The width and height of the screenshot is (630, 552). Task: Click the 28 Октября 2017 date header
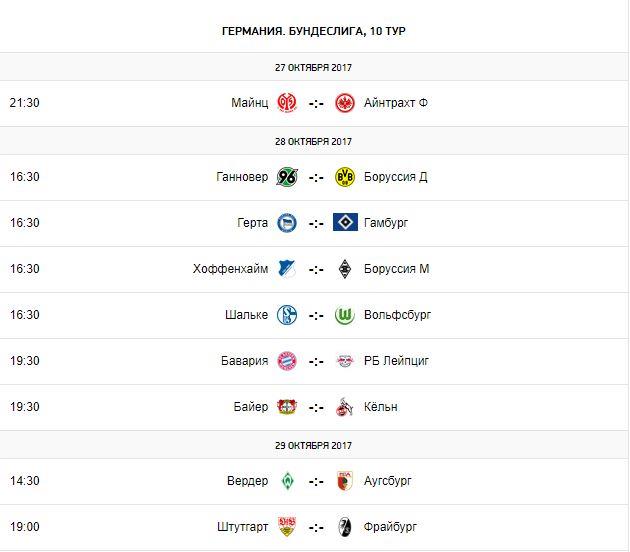coord(314,141)
